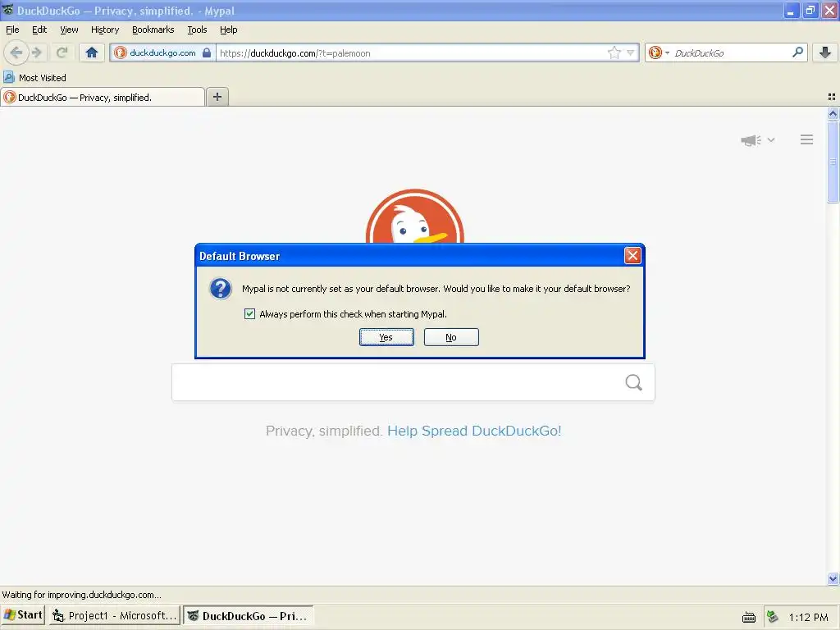Open the File menu
Screen dimensions: 840x630
pos(12,30)
